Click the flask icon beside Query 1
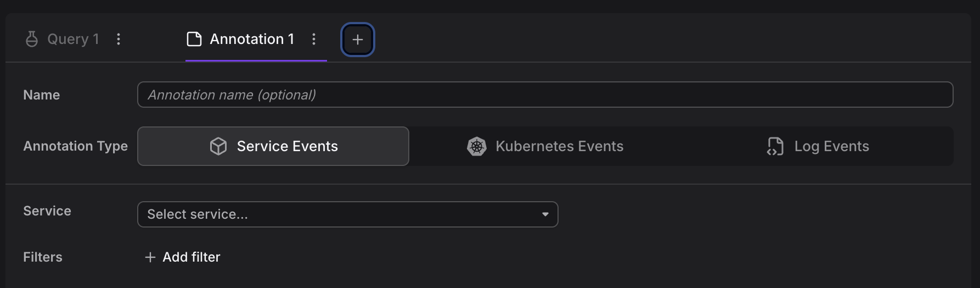 pyautogui.click(x=32, y=39)
